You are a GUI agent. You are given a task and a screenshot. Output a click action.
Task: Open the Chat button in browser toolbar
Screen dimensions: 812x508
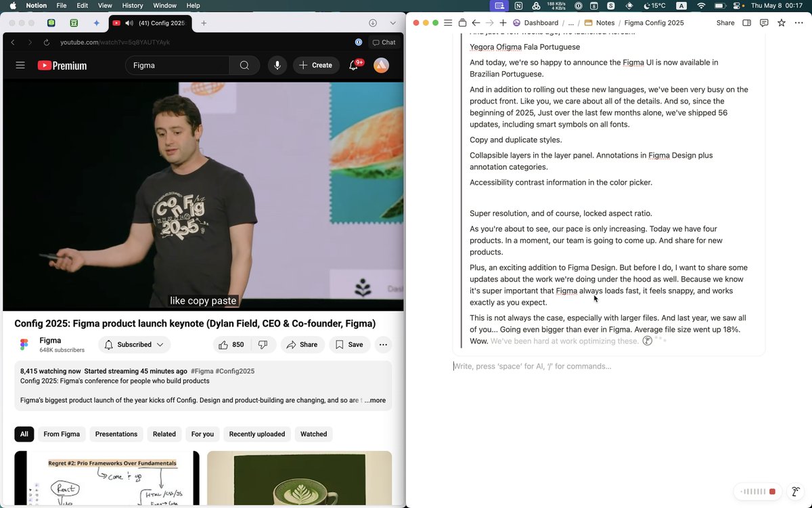pos(384,42)
